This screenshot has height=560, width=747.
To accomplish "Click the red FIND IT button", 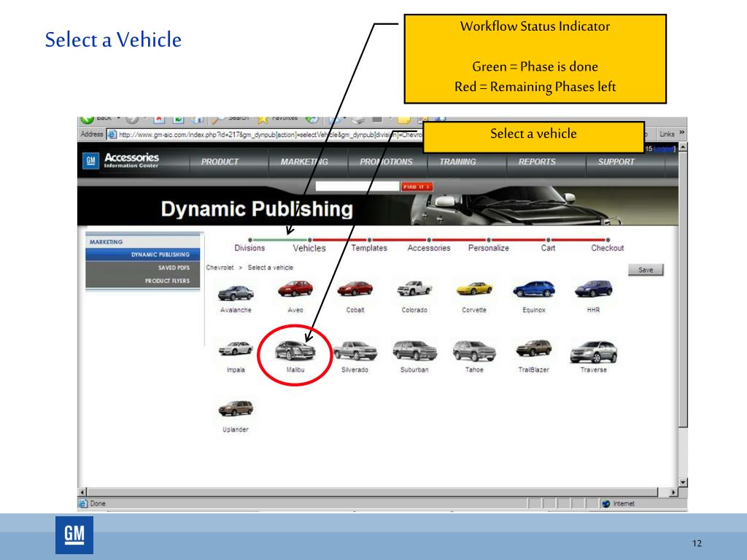I will (x=417, y=187).
